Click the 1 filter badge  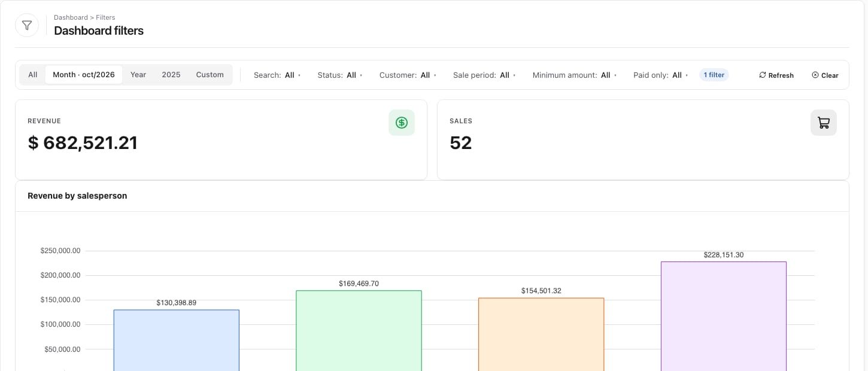pyautogui.click(x=714, y=75)
